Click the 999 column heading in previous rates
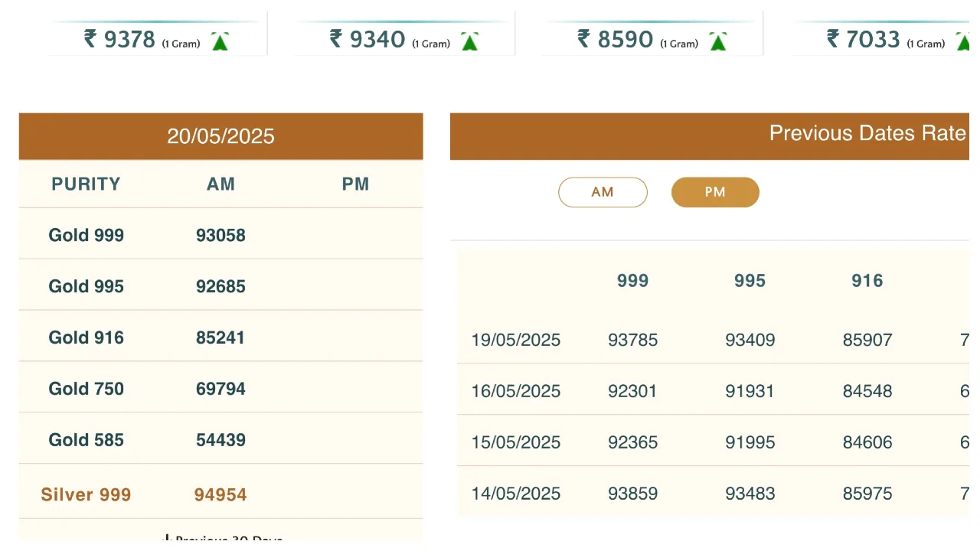This screenshot has height=551, width=980. coord(632,281)
